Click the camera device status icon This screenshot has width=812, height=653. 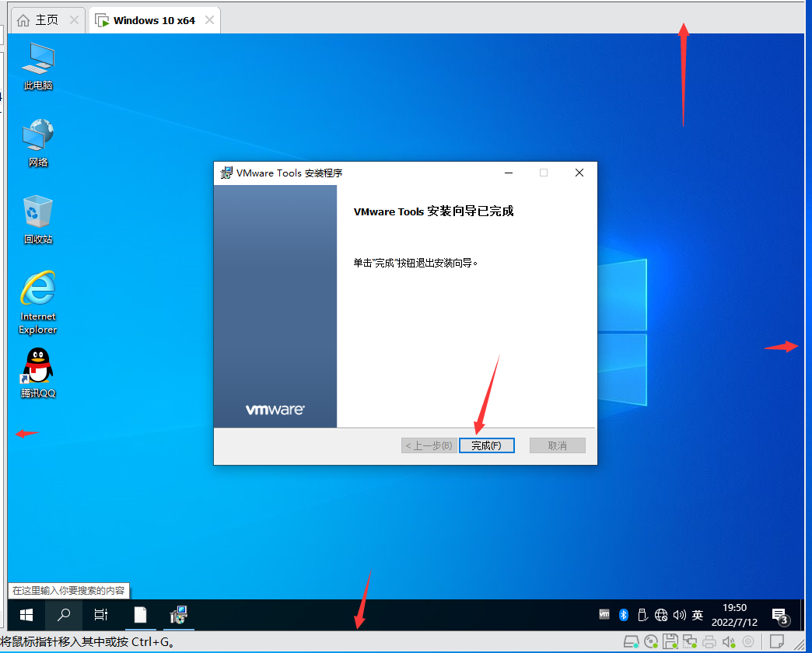(747, 642)
